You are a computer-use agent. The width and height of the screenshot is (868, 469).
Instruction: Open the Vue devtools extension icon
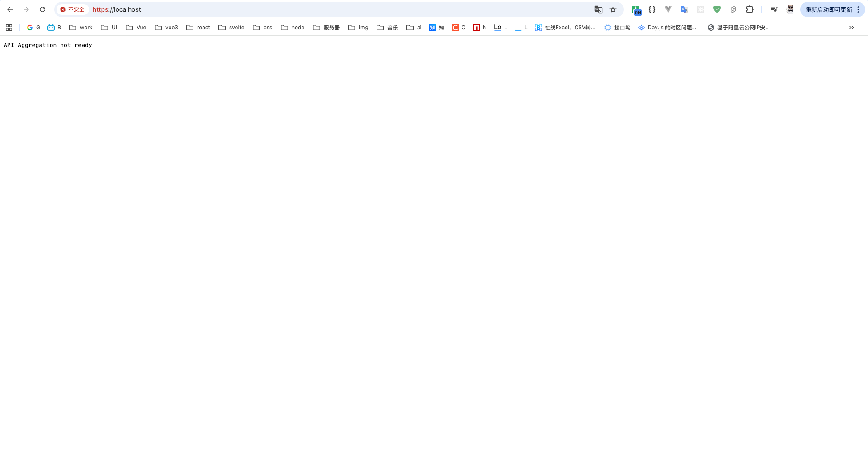tap(668, 9)
